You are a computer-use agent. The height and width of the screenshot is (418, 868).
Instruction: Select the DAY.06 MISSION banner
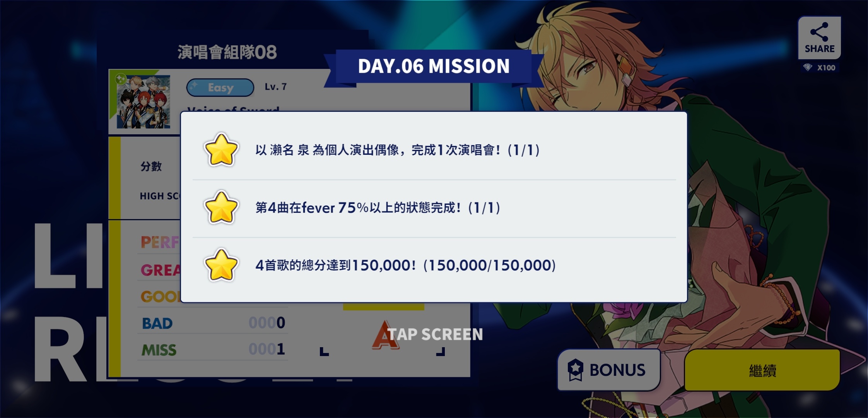click(434, 66)
